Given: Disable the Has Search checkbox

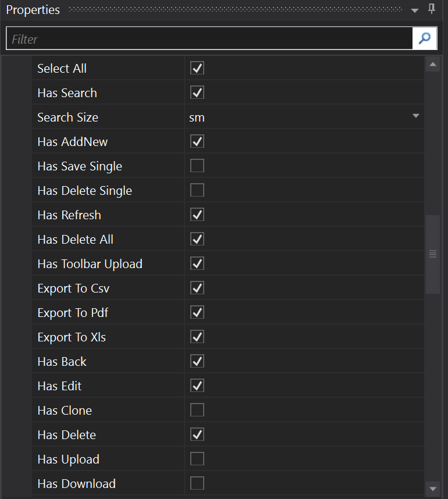Looking at the screenshot, I should point(197,93).
